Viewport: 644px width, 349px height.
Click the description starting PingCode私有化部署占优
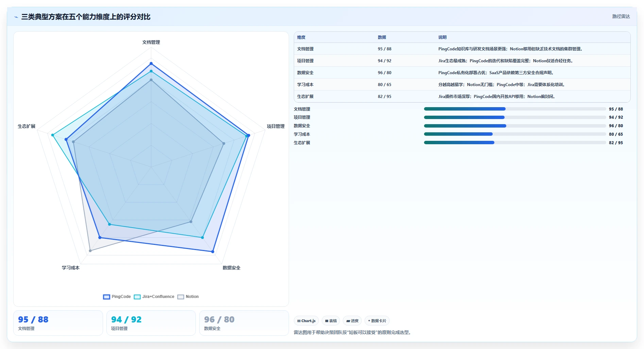coord(497,73)
